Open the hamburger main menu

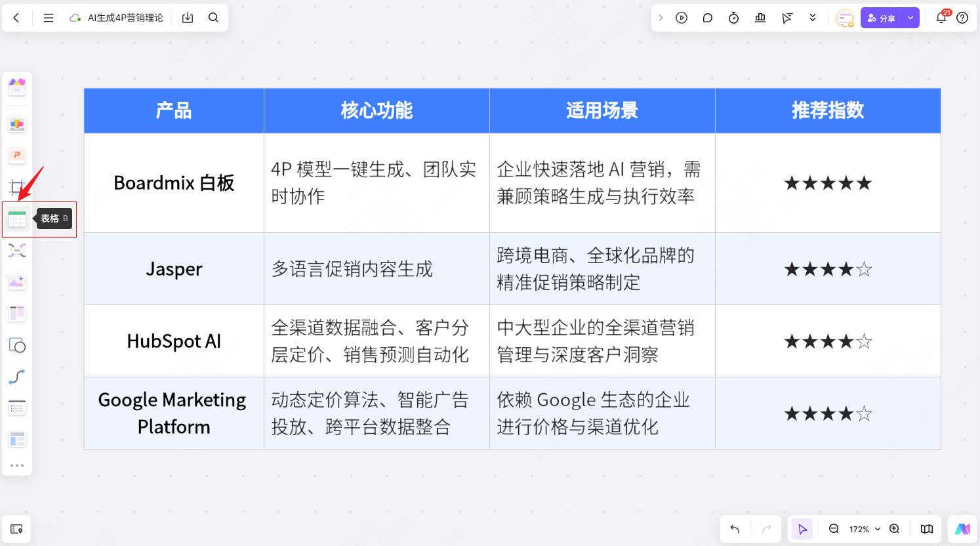(49, 18)
